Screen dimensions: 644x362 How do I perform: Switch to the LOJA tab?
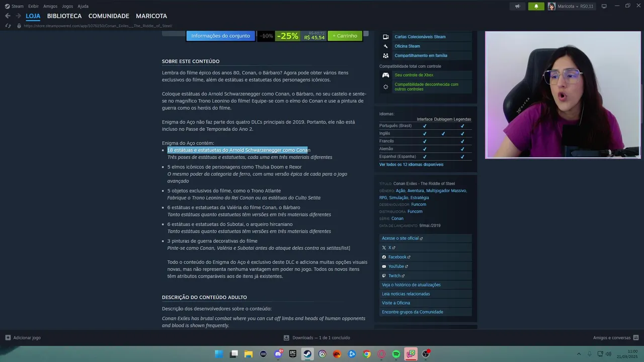(x=33, y=16)
